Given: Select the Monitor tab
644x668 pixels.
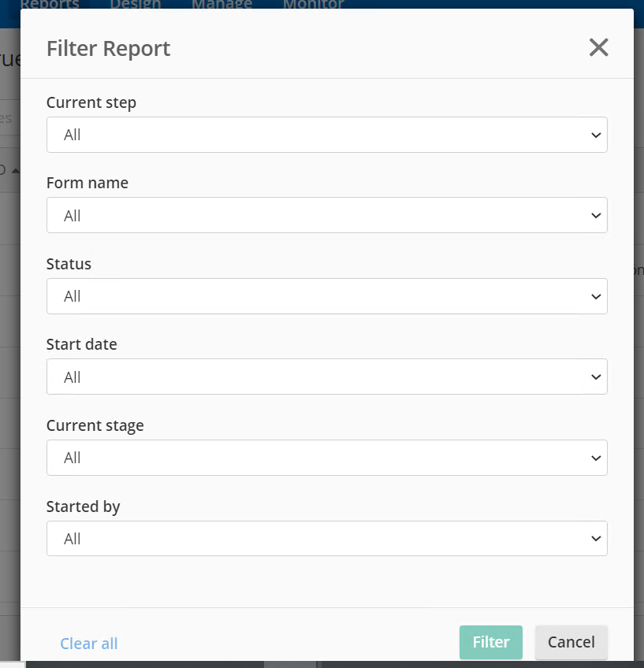Looking at the screenshot, I should pyautogui.click(x=313, y=4).
